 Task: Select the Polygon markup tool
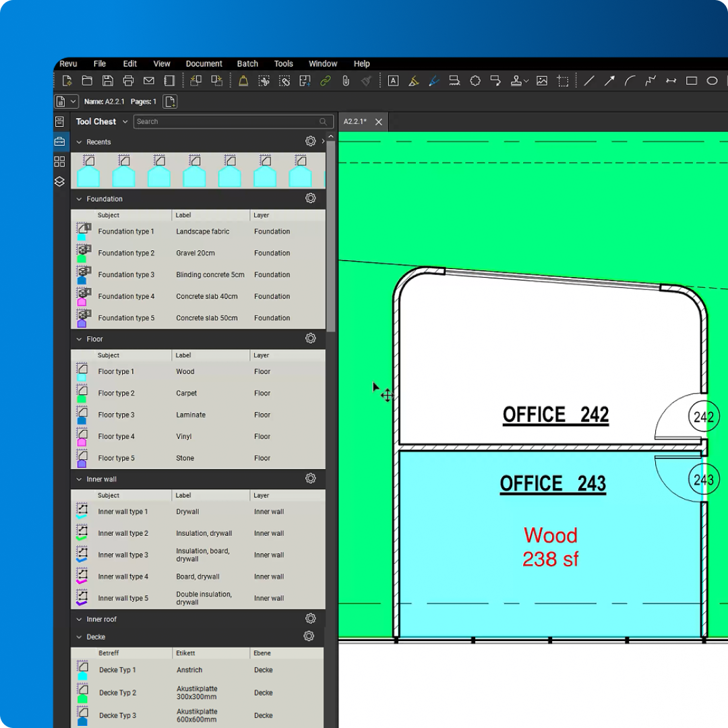click(475, 80)
